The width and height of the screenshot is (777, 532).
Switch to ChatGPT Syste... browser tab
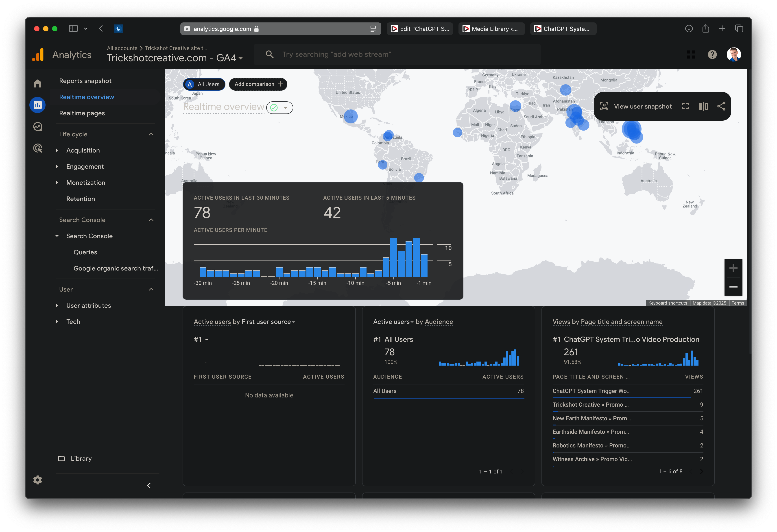[563, 29]
